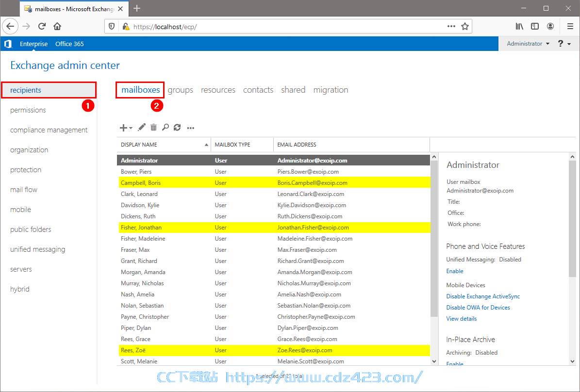
Task: Sort by Display Name column header
Action: pos(164,145)
